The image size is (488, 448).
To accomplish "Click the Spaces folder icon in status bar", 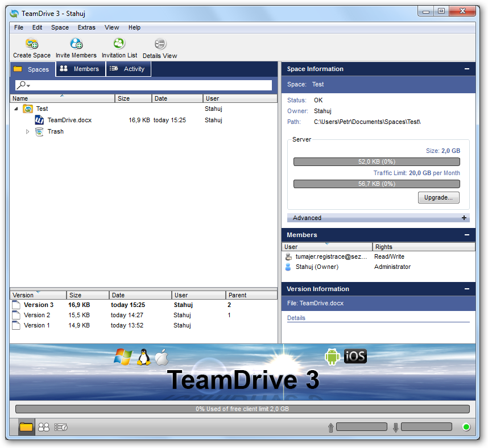I will (x=26, y=427).
